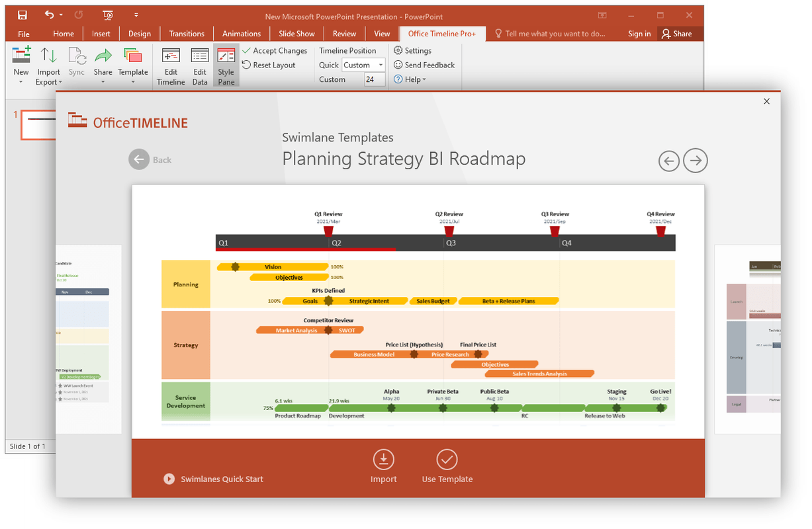The image size is (812, 529).
Task: Switch to the Animations ribbon tab
Action: point(242,34)
